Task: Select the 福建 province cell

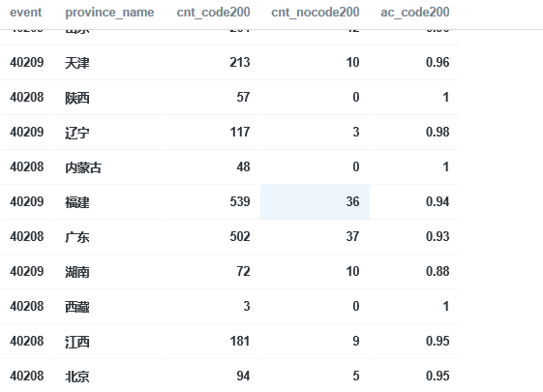Action: coord(110,202)
